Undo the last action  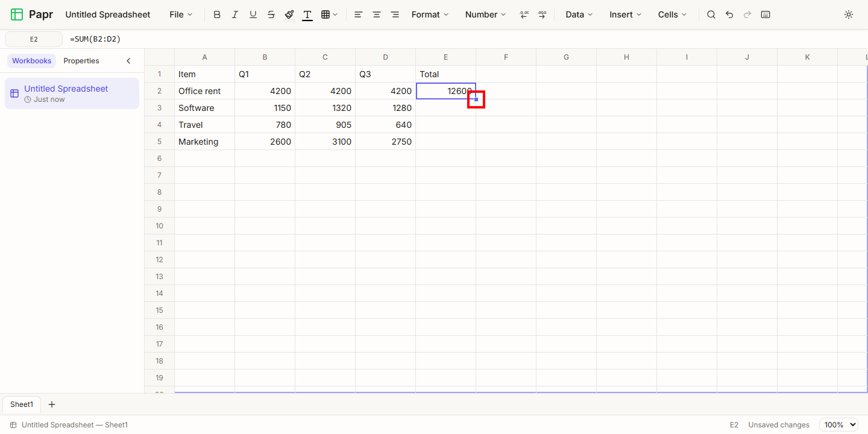[x=729, y=14]
